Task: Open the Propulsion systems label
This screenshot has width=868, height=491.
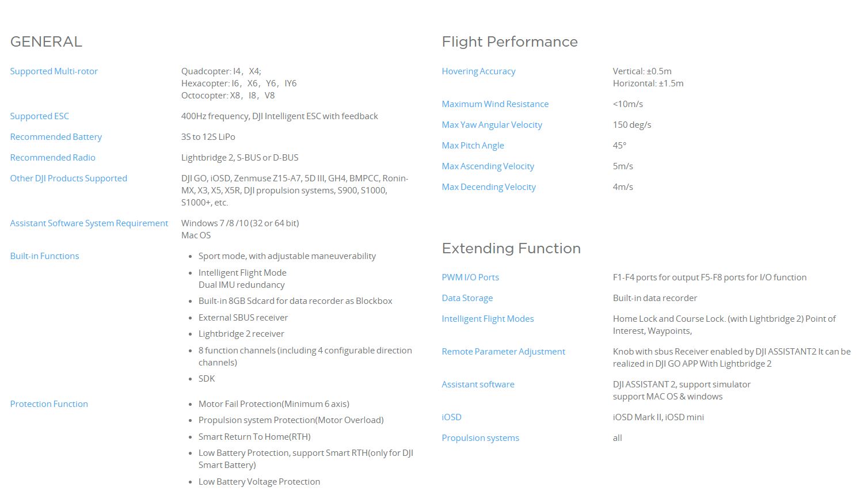Action: [x=480, y=438]
